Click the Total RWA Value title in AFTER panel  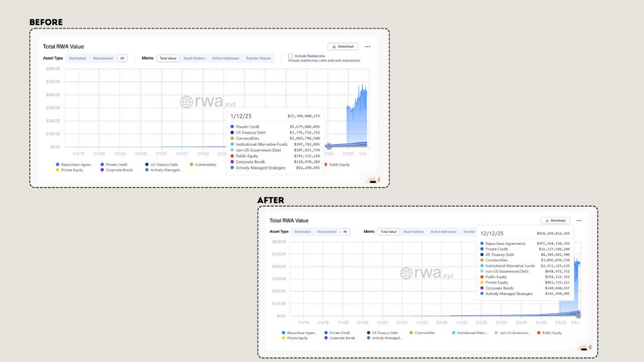pos(289,220)
